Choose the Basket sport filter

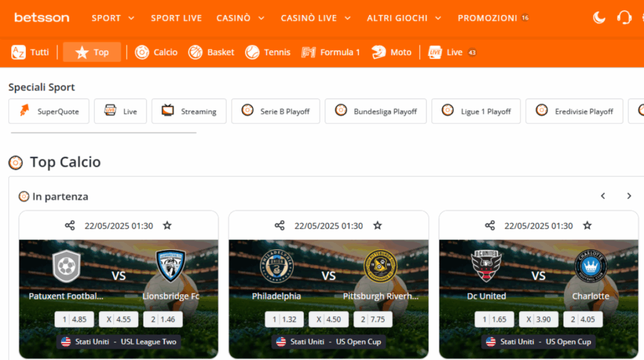point(211,52)
